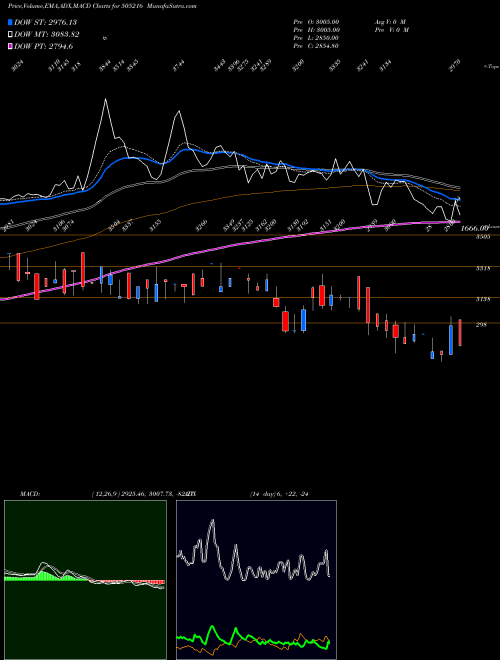Click the 3744 top price label
500x660 pixels.
[x=178, y=66]
